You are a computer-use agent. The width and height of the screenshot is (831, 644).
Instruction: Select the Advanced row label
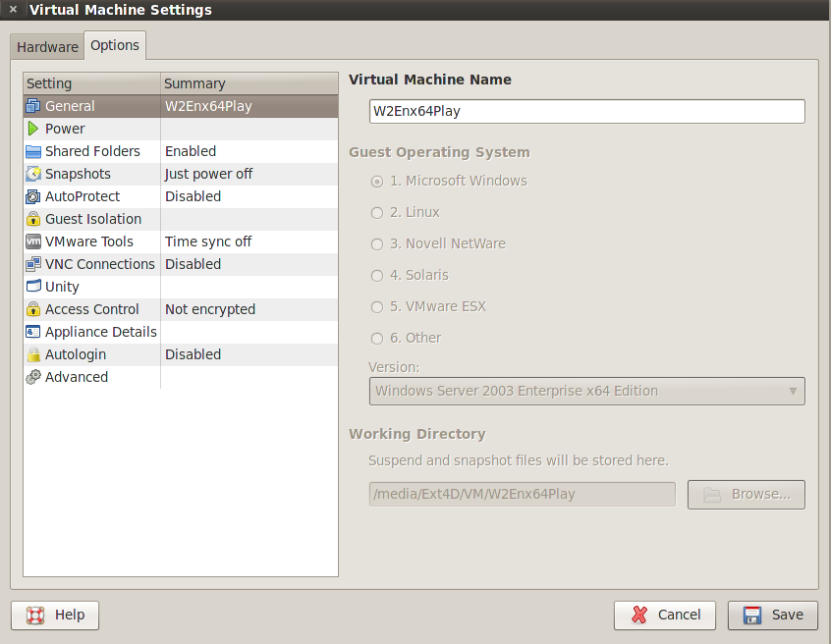[77, 377]
